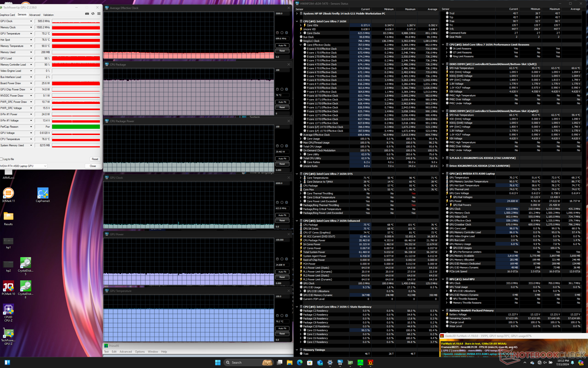Open the GPU-Z hamburger menu icon
Image resolution: width=588 pixels, height=368 pixels.
point(99,14)
